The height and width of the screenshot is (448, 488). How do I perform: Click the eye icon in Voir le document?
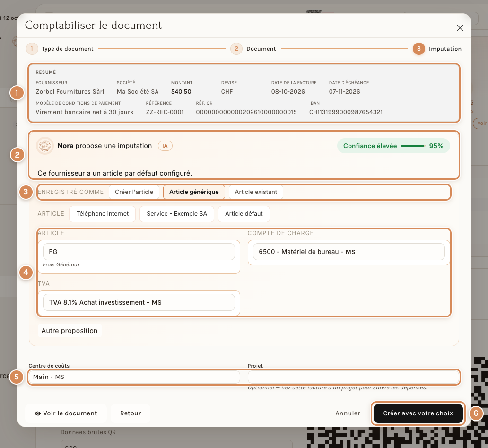[38, 413]
